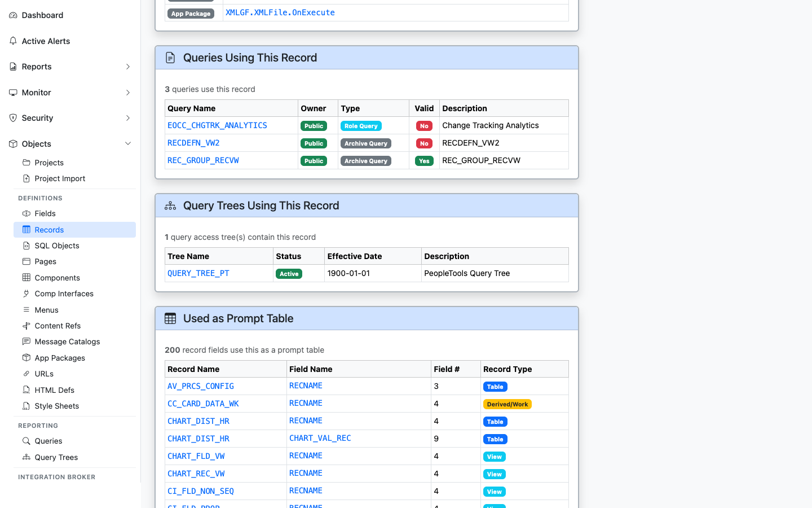Expand the Monitor submenu chevron
Viewport: 812px width, 508px height.
[x=128, y=93]
